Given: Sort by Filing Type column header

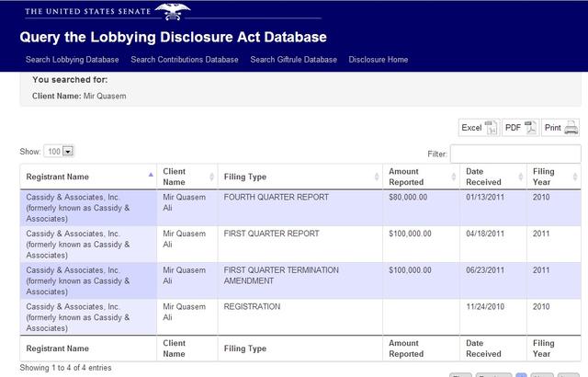Looking at the screenshot, I should click(x=300, y=177).
